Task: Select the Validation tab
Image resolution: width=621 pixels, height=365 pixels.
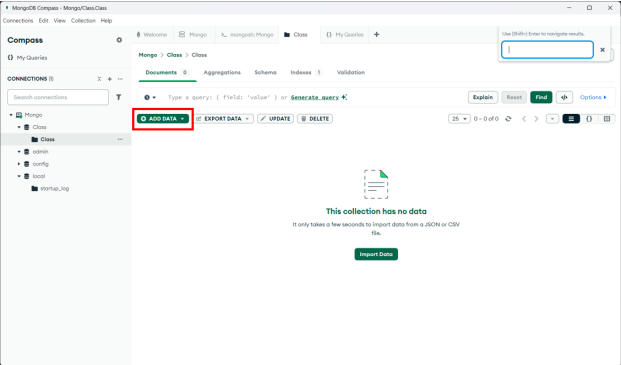Action: point(351,72)
